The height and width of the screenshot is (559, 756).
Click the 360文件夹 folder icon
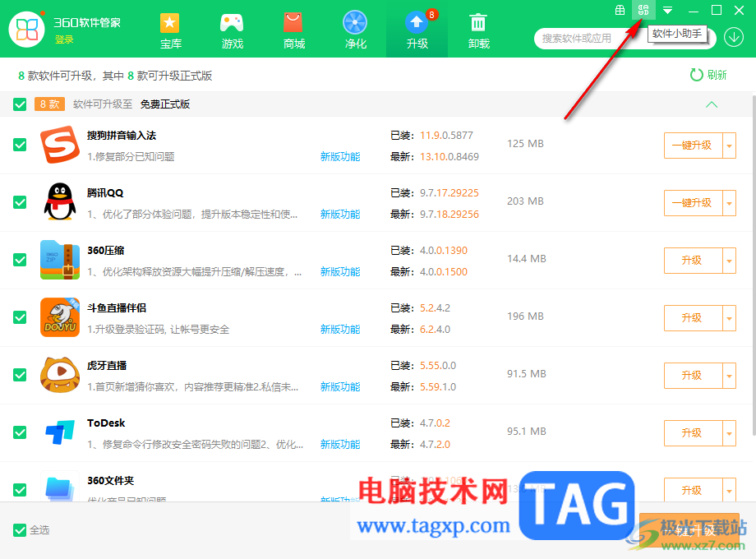pos(60,487)
